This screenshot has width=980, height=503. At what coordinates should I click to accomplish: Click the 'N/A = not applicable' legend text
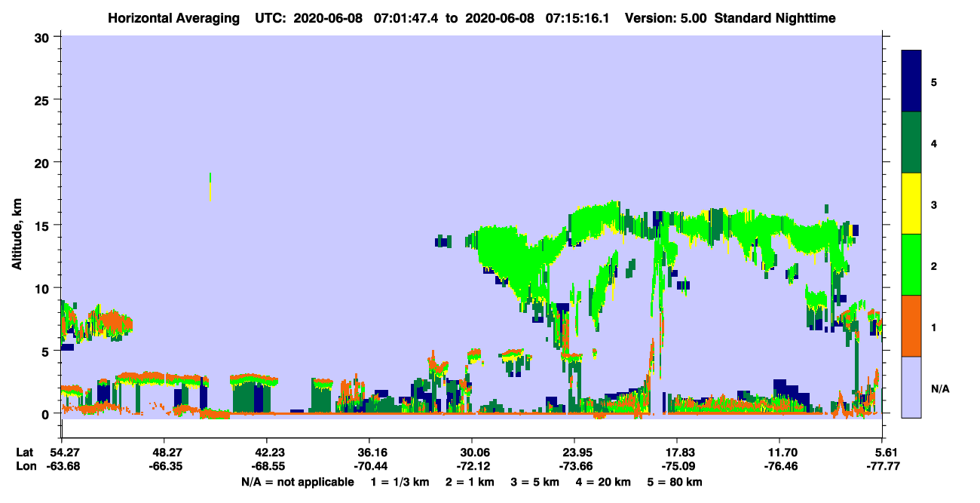(297, 482)
